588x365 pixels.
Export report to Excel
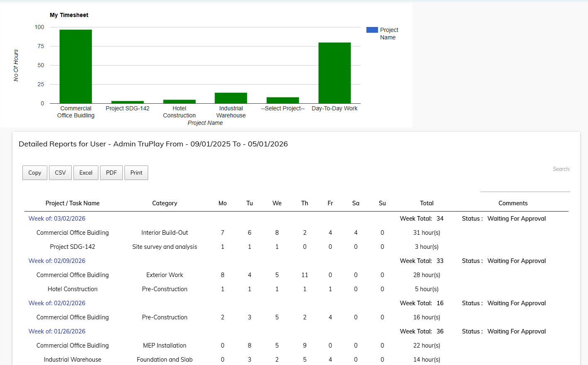(x=85, y=173)
